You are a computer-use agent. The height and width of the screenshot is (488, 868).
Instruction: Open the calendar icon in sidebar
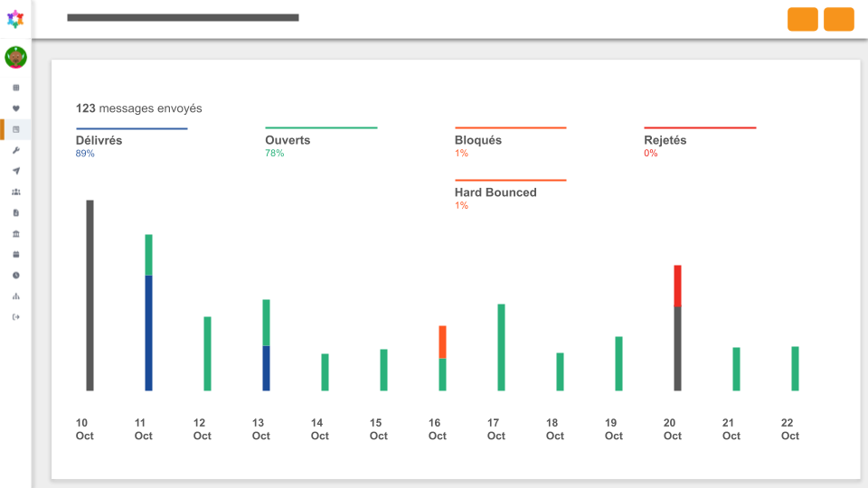[16, 255]
